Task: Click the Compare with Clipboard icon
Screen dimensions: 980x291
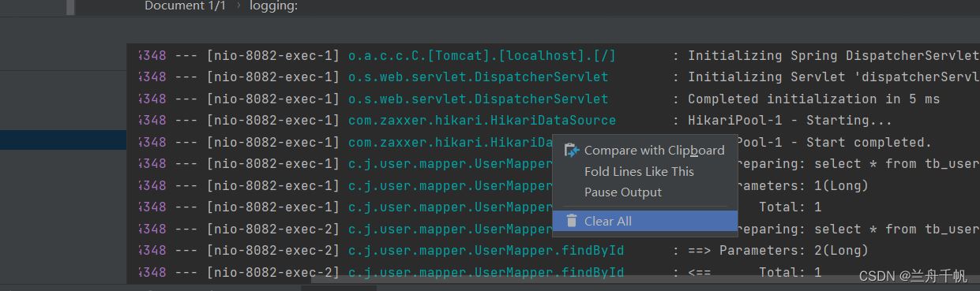Action: tap(571, 150)
